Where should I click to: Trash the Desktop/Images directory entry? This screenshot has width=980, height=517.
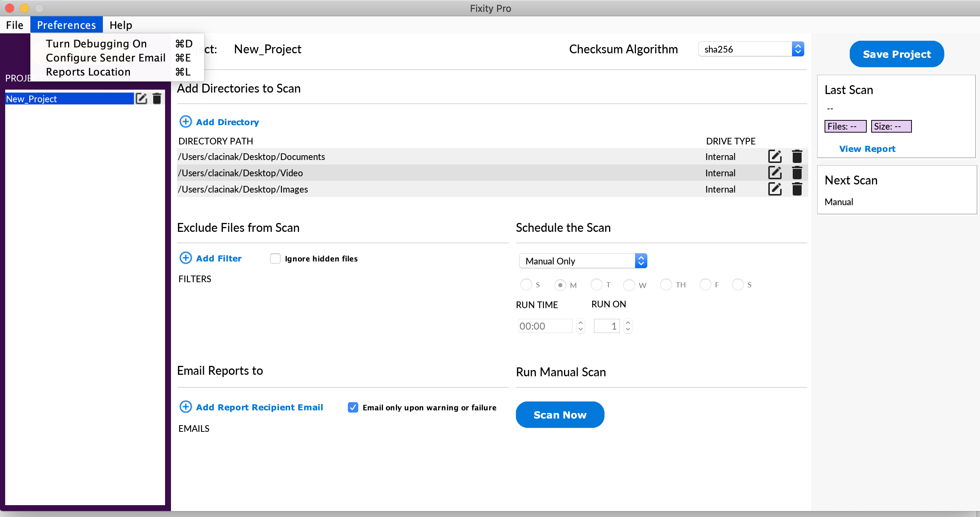797,189
